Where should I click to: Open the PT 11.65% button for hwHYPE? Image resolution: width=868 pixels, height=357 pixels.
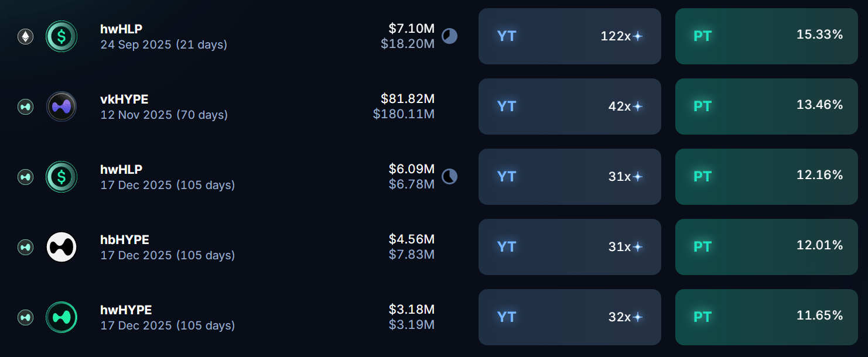tap(766, 317)
